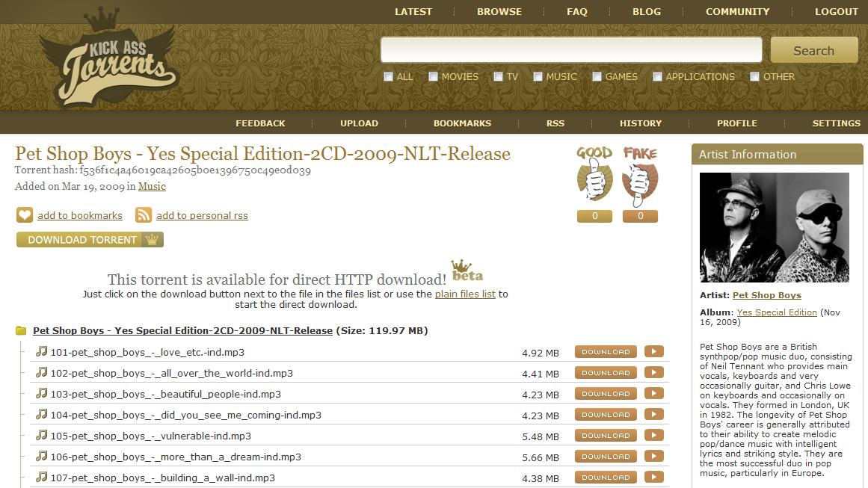This screenshot has width=868, height=488.
Task: Download 106 more_than_a_dream mp3 file
Action: [606, 457]
